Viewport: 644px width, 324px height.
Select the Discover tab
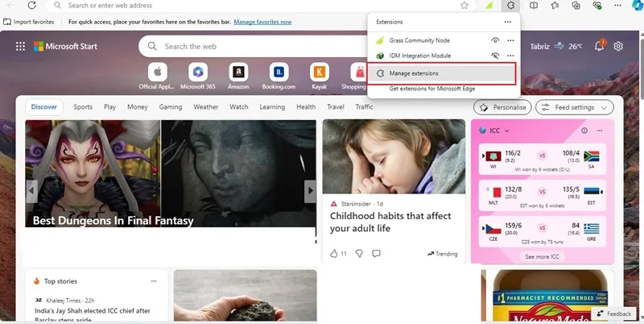[x=44, y=107]
